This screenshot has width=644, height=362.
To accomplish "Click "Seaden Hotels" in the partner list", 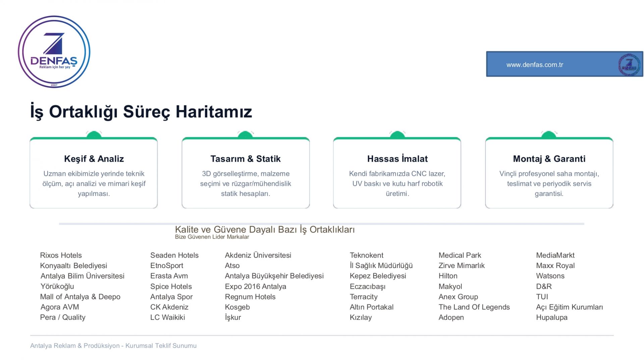I will pyautogui.click(x=174, y=255).
